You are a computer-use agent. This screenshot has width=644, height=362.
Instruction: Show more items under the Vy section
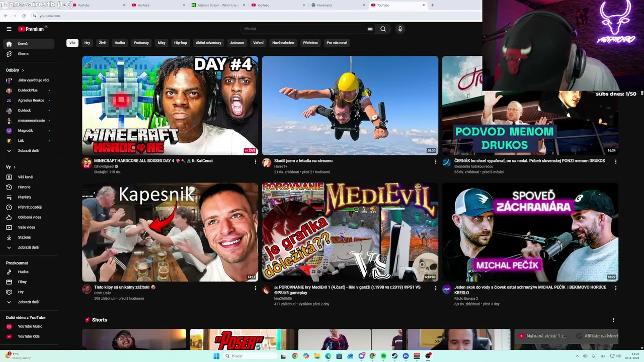coord(28,247)
